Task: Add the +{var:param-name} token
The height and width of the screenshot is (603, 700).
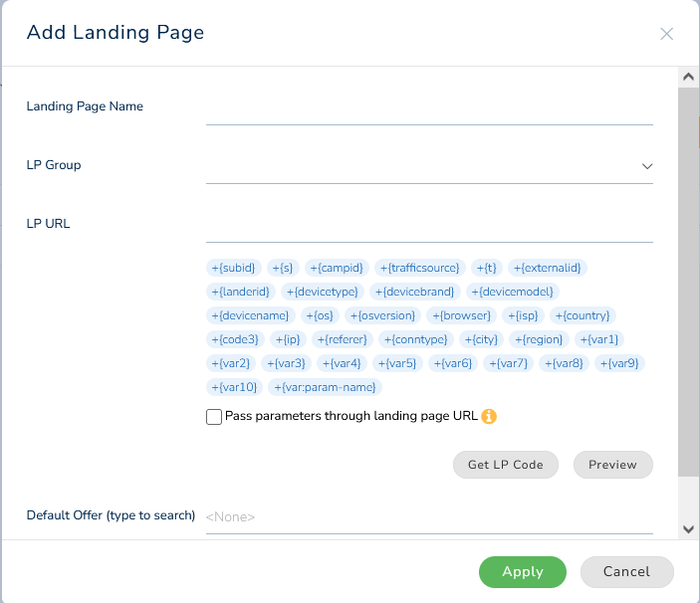Action: coord(325,387)
